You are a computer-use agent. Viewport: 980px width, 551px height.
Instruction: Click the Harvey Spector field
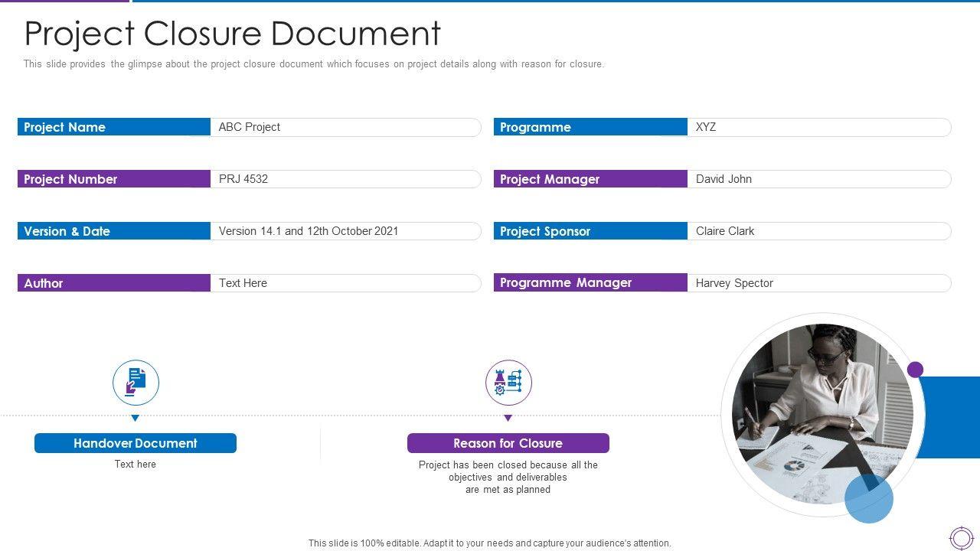tap(819, 283)
